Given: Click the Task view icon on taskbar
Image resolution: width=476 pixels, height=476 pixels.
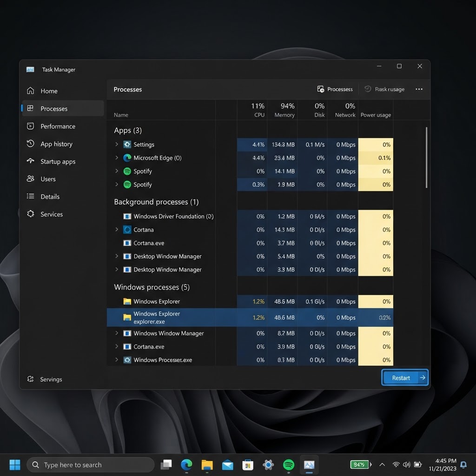Looking at the screenshot, I should click(166, 464).
